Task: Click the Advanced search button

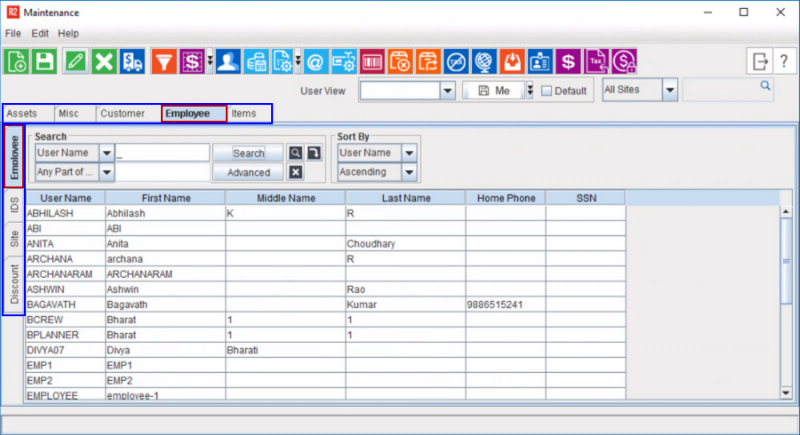Action: click(x=248, y=172)
